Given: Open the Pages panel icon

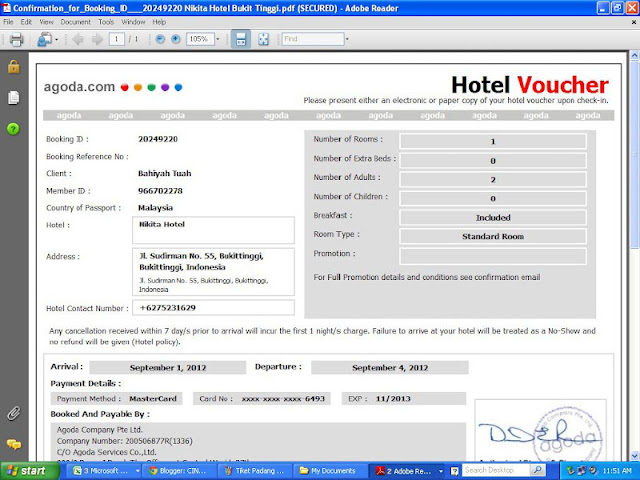Looking at the screenshot, I should point(13,98).
